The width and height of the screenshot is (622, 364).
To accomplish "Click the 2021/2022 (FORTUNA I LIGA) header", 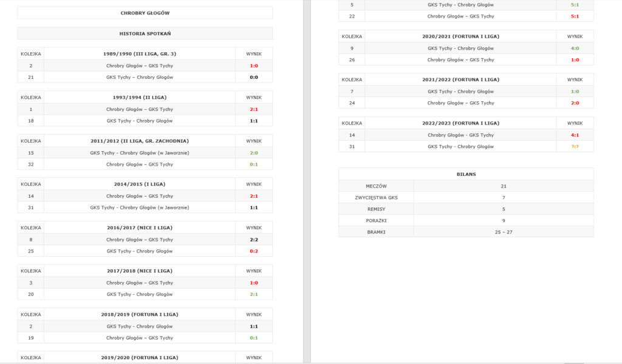I will click(x=460, y=79).
